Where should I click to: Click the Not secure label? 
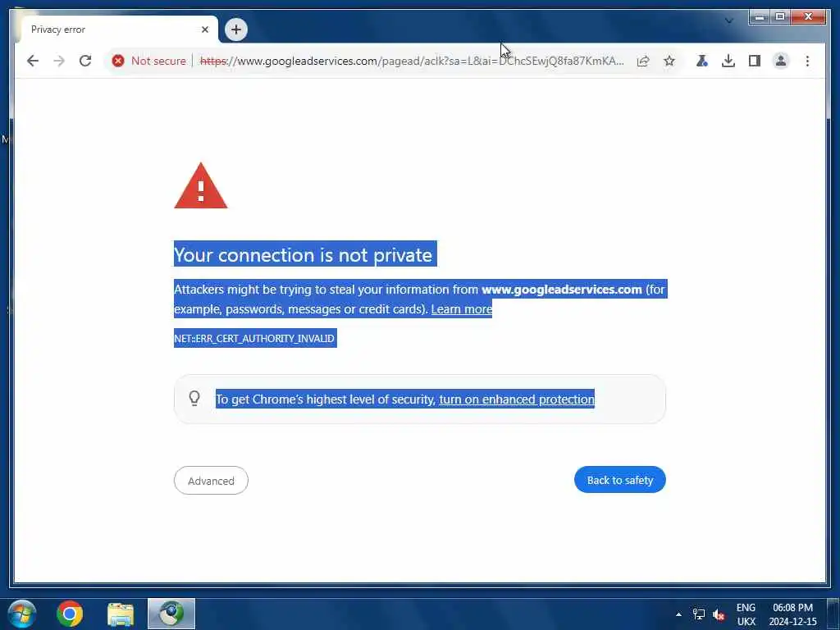point(158,61)
